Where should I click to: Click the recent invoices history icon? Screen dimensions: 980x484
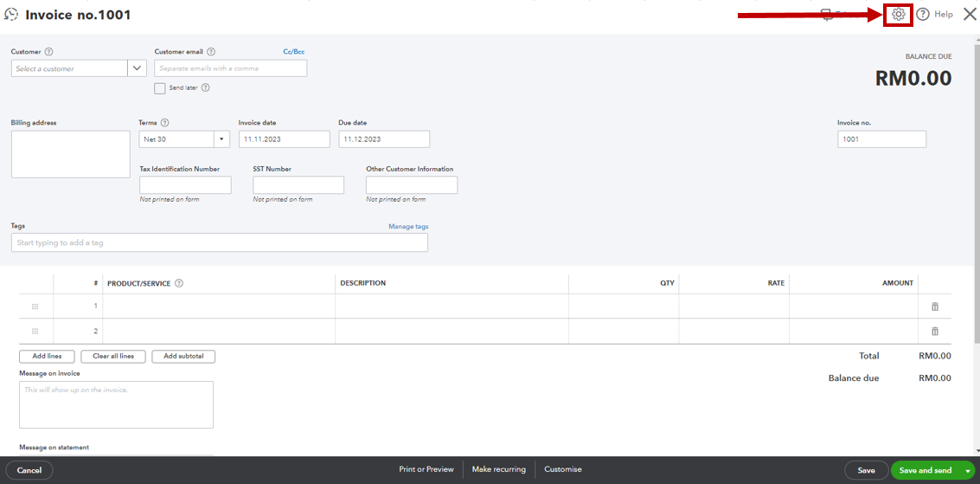tap(11, 15)
